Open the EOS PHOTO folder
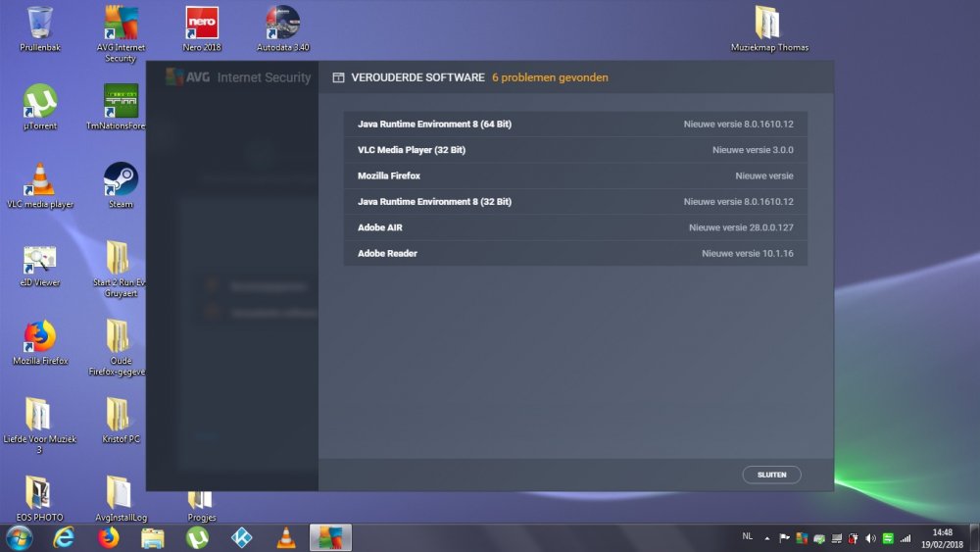Viewport: 980px width, 552px height. pyautogui.click(x=39, y=499)
